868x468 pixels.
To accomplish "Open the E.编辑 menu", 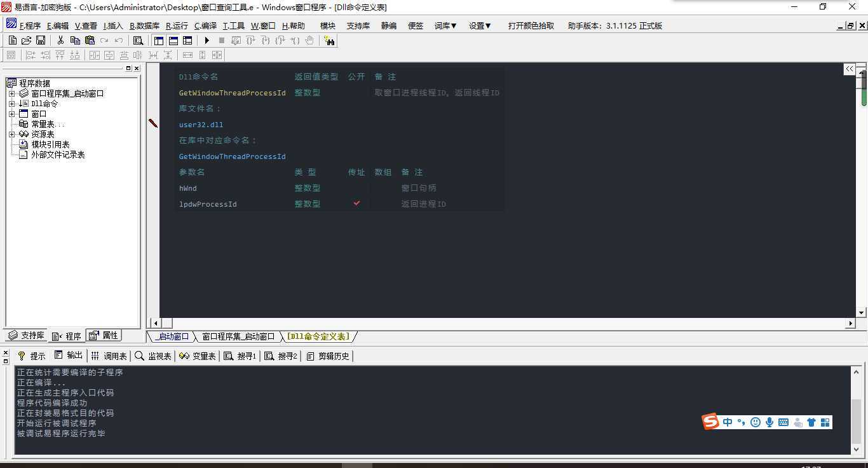I will [58, 26].
